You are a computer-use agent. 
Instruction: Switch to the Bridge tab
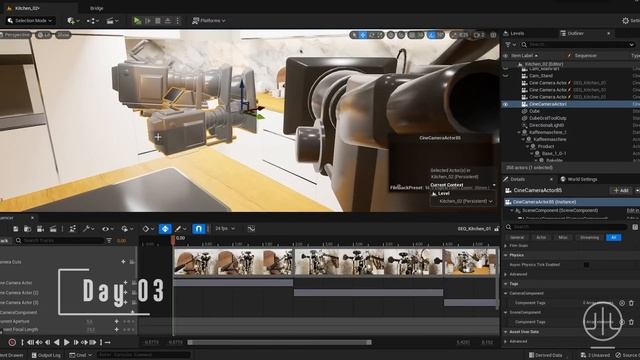click(97, 8)
